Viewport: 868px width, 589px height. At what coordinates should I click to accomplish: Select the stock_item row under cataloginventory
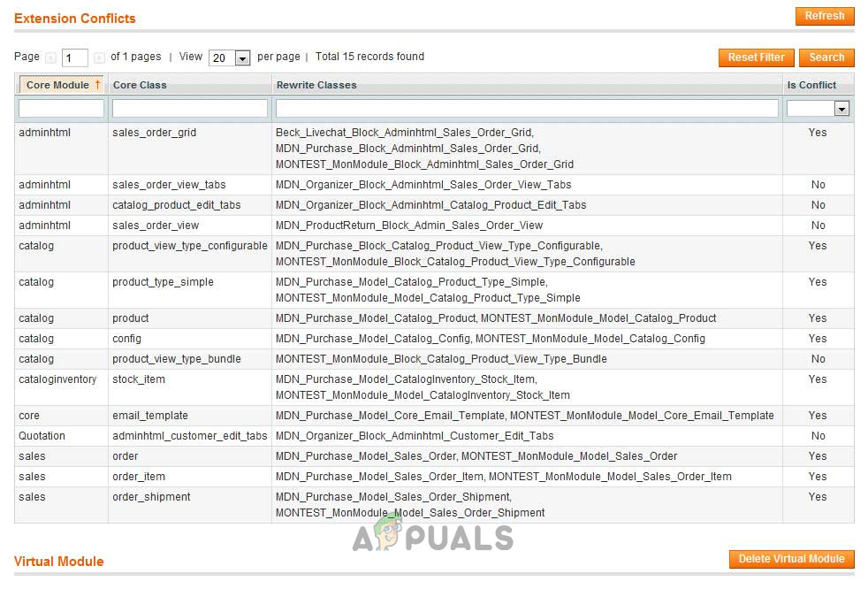coord(398,386)
